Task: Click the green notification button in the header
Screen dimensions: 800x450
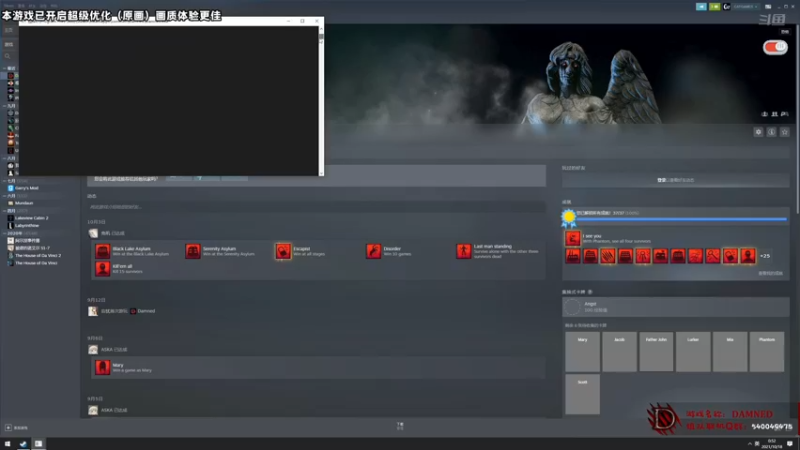Action: pyautogui.click(x=714, y=7)
